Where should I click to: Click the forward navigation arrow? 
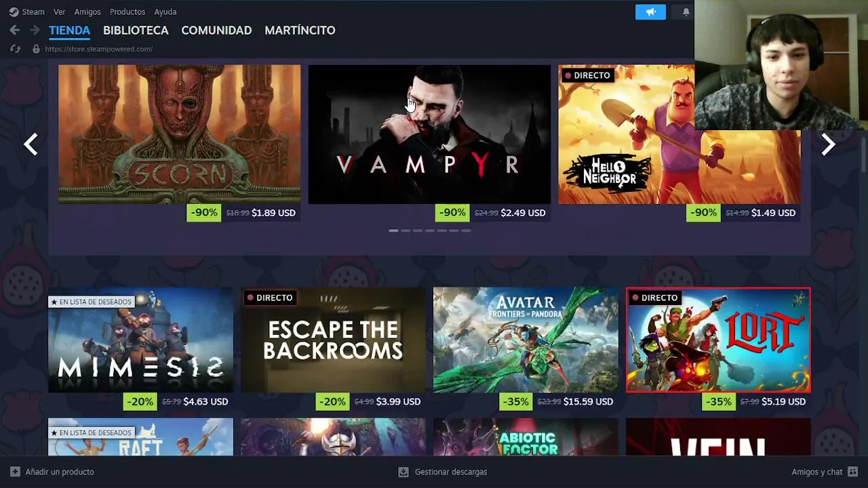[34, 30]
